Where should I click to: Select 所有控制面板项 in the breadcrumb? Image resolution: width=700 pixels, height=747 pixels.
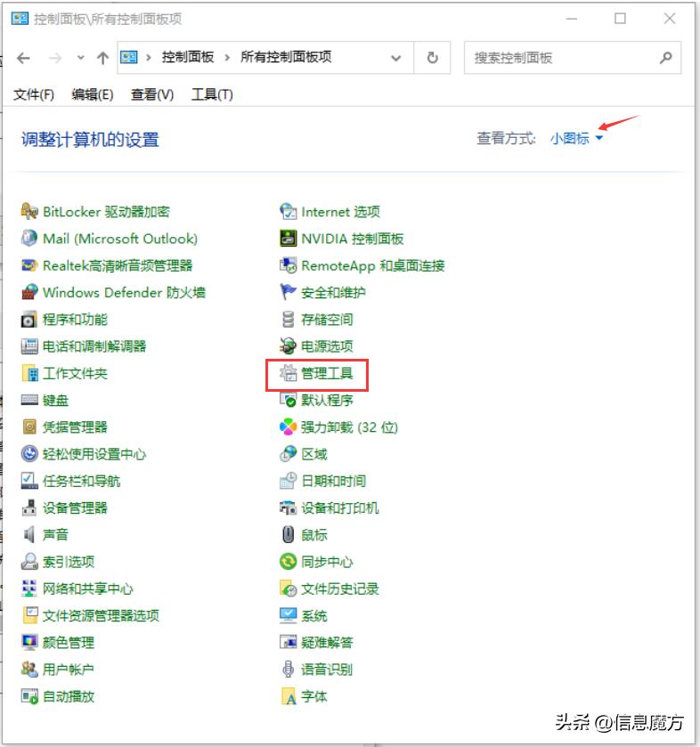pyautogui.click(x=286, y=57)
